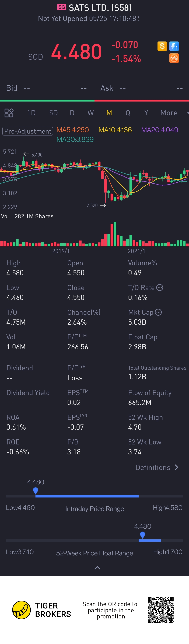Select the 1D chart period
The width and height of the screenshot is (189, 644).
(31, 113)
